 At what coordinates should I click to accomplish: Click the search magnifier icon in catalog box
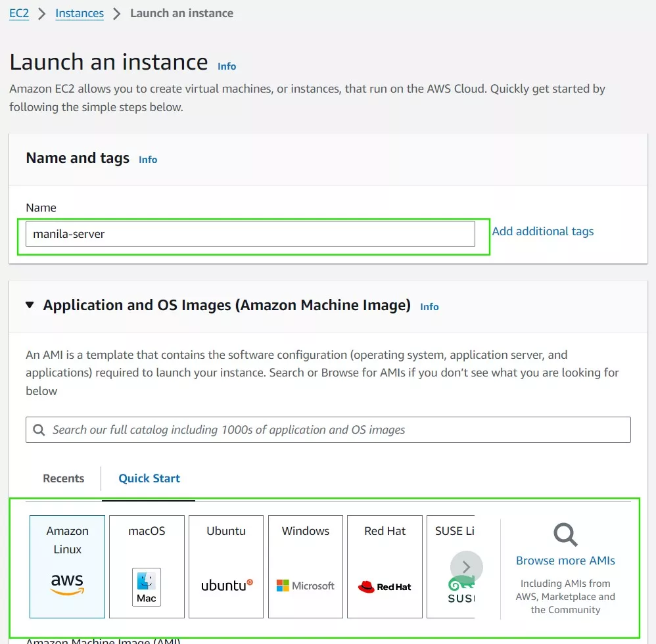point(39,430)
